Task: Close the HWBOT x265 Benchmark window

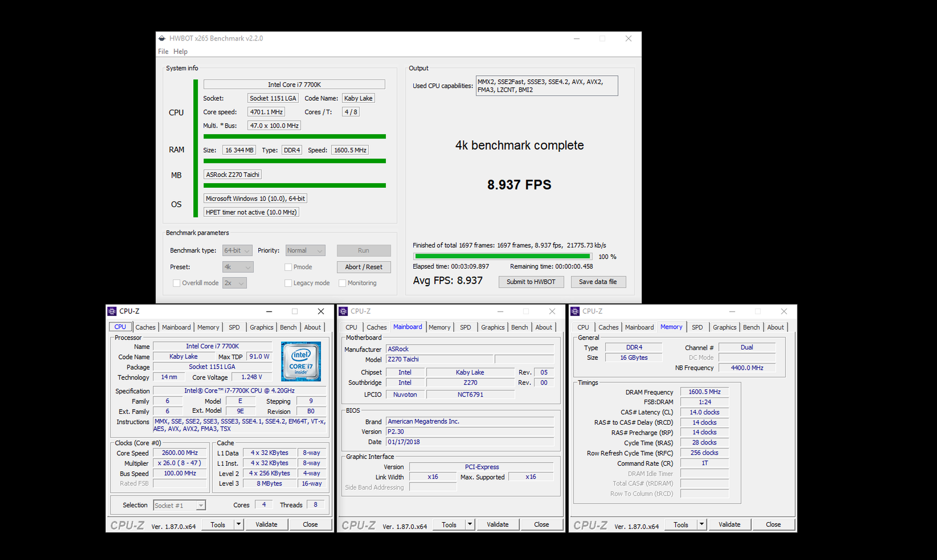Action: coord(628,38)
